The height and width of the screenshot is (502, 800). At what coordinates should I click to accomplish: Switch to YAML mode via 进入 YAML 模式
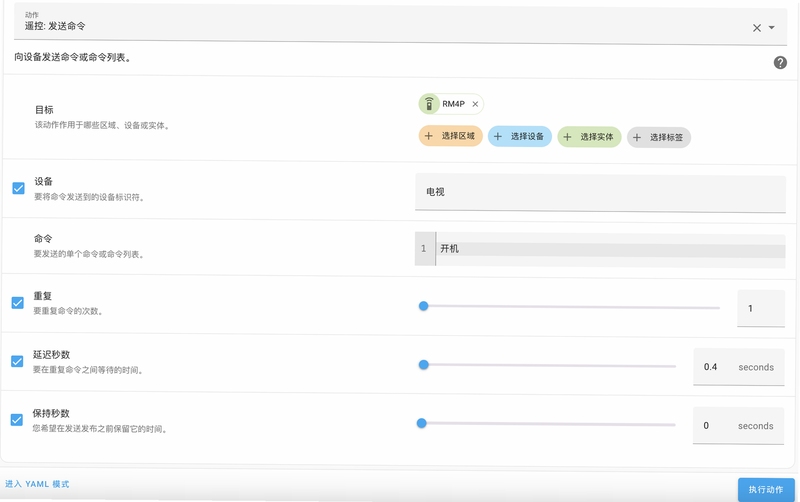tap(37, 484)
